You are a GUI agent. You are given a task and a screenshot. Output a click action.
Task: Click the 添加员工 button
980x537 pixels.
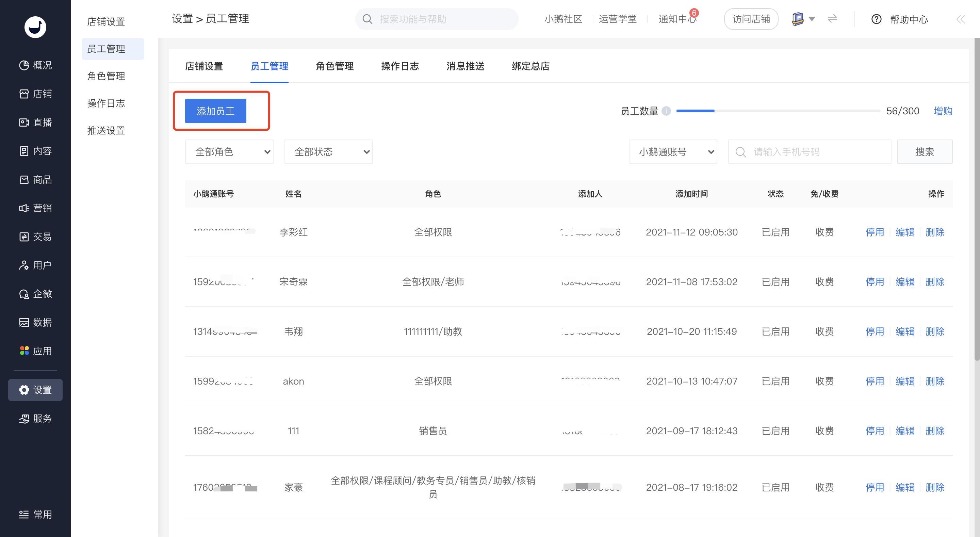[x=215, y=111]
